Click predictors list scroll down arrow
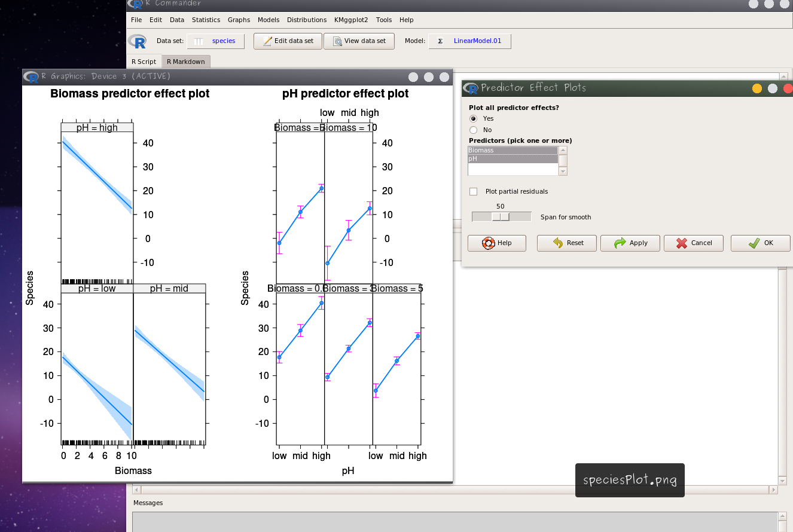 coord(562,172)
